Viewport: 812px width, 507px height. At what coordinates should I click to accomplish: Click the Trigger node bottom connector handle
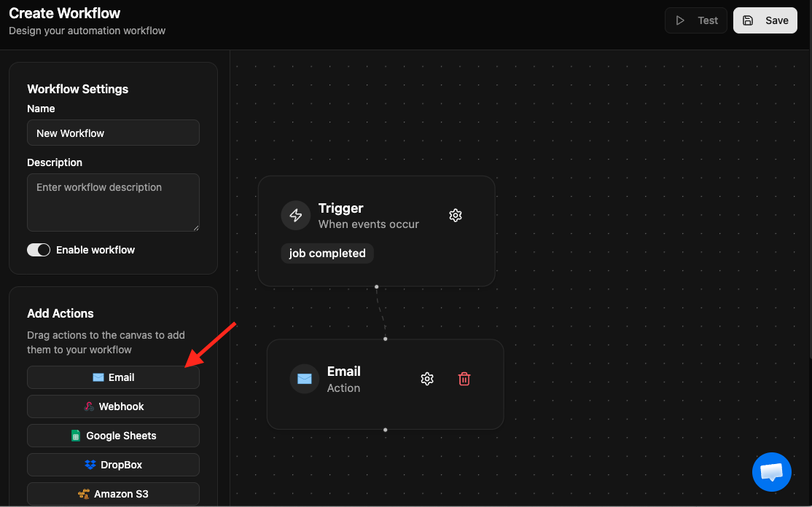click(x=376, y=286)
